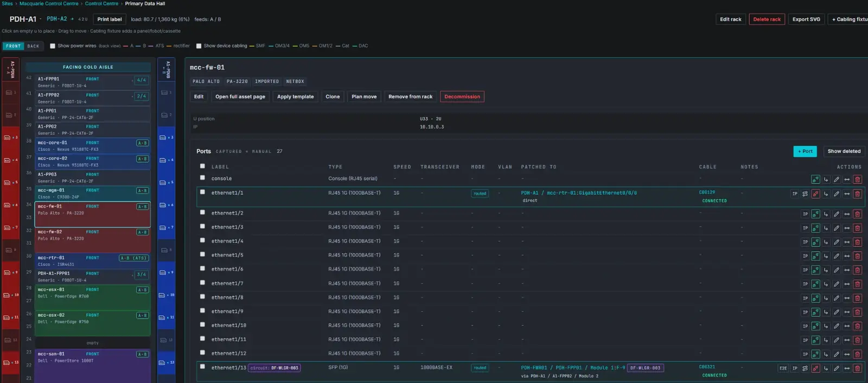The image size is (868, 383).
Task: Select outlet 5 on the blue A1-PDUB strip
Action: click(x=166, y=183)
